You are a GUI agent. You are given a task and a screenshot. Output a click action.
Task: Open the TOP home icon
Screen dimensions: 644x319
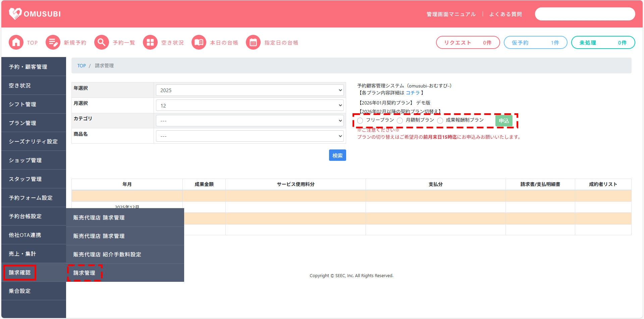tap(16, 43)
